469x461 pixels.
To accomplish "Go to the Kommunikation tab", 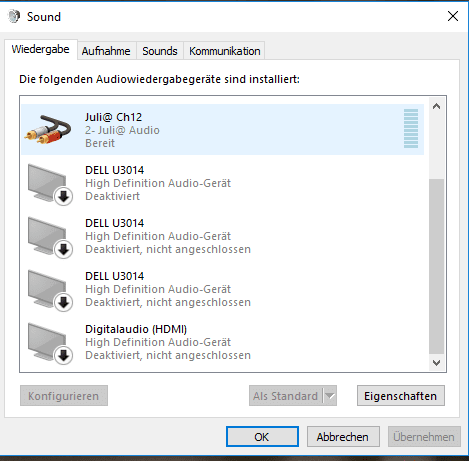I will (x=224, y=51).
